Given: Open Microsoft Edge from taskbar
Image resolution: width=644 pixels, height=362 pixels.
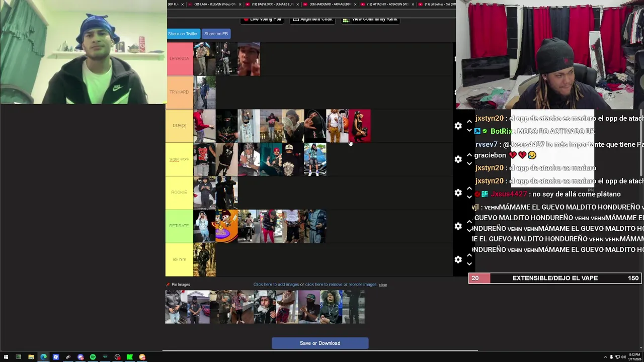Looking at the screenshot, I should point(44,357).
